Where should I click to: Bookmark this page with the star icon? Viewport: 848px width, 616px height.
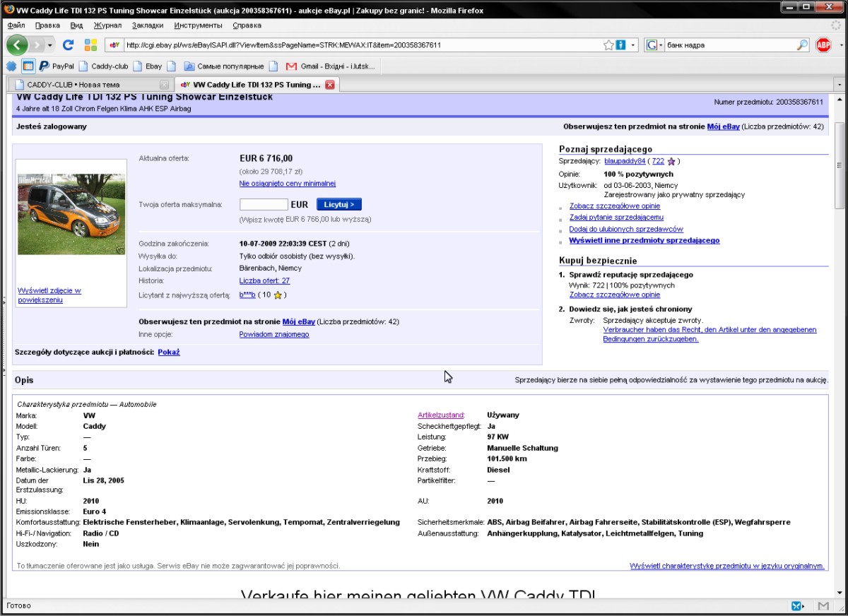[608, 45]
